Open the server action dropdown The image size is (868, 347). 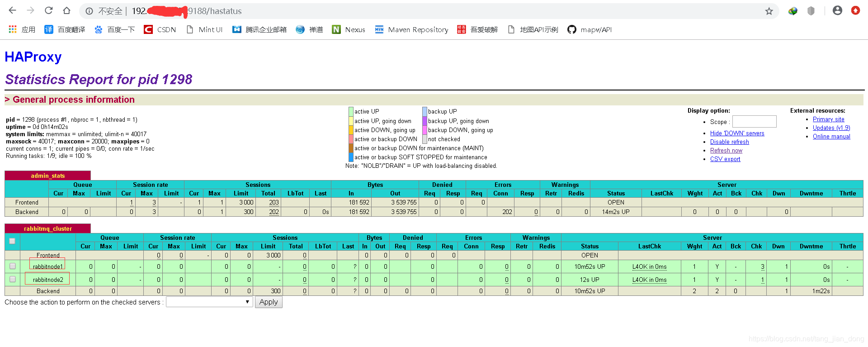(209, 302)
